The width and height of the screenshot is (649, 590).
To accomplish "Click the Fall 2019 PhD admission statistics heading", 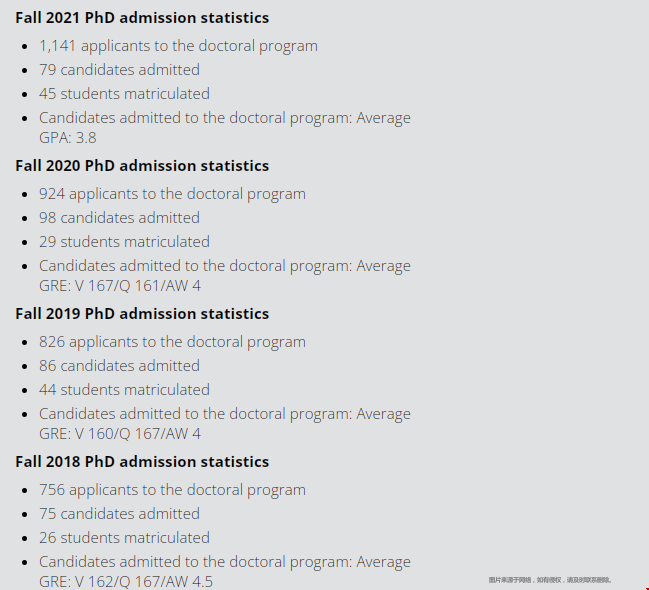I will point(142,313).
